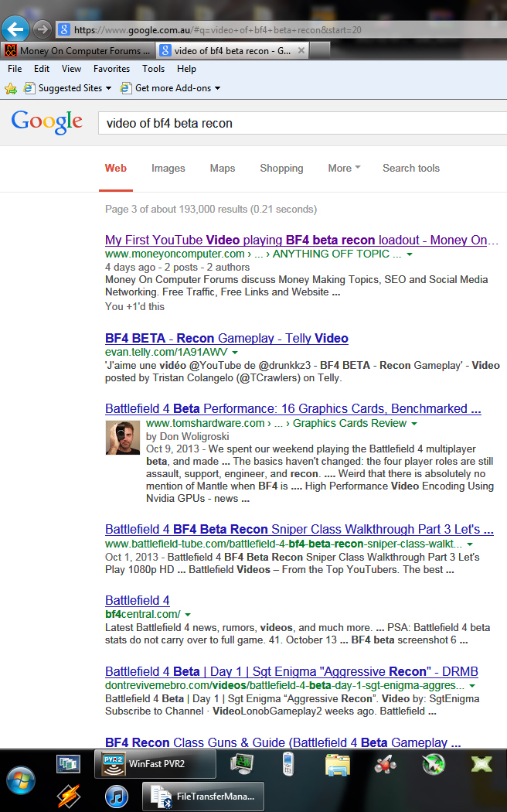Click the mobile phone taskbar icon
This screenshot has height=812, width=507.
pos(289,764)
